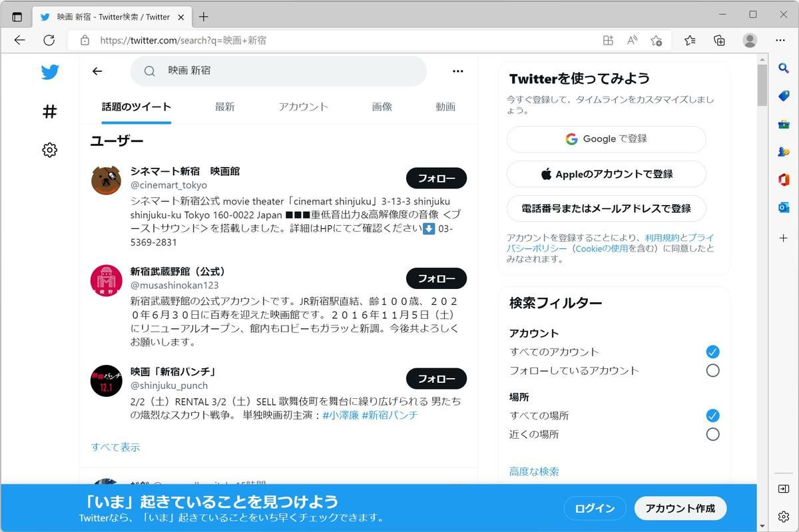Open the Favorites list icon

point(690,40)
